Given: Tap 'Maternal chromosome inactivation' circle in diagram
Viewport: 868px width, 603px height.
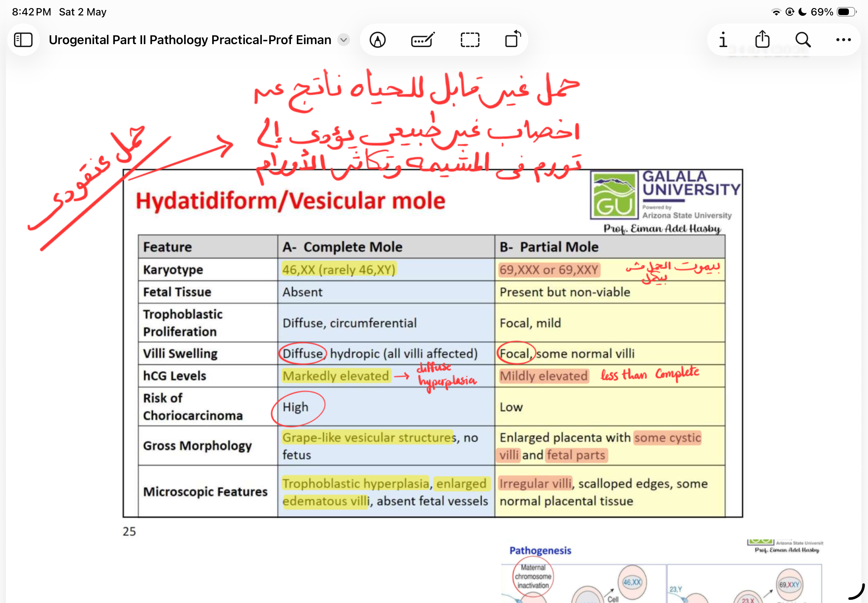Looking at the screenshot, I should pyautogui.click(x=533, y=577).
